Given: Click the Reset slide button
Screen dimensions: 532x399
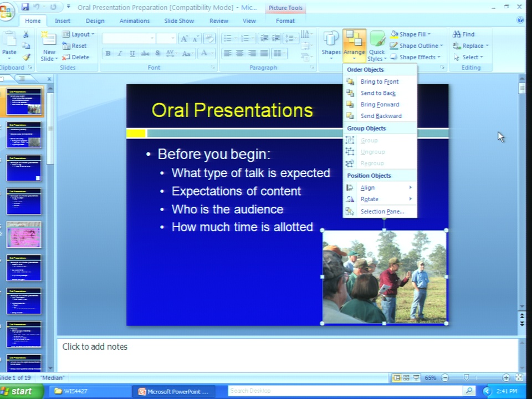Looking at the screenshot, I should click(x=75, y=46).
